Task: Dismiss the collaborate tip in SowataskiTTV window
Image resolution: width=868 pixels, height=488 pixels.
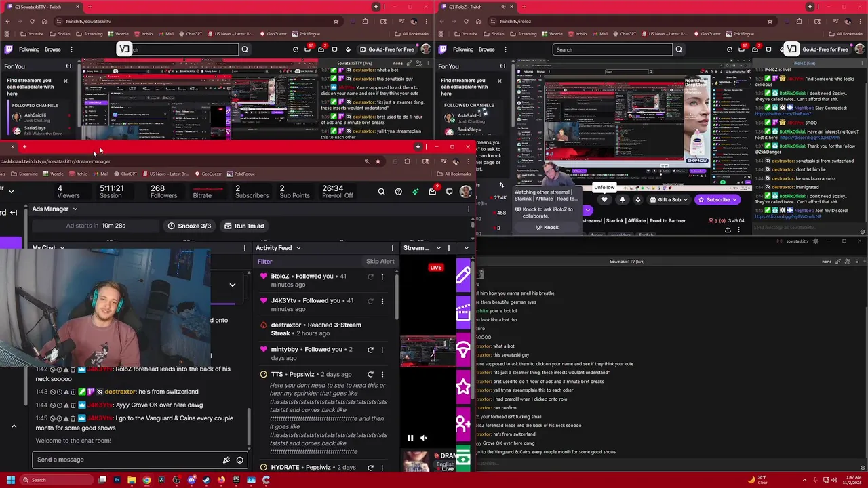Action: (66, 81)
